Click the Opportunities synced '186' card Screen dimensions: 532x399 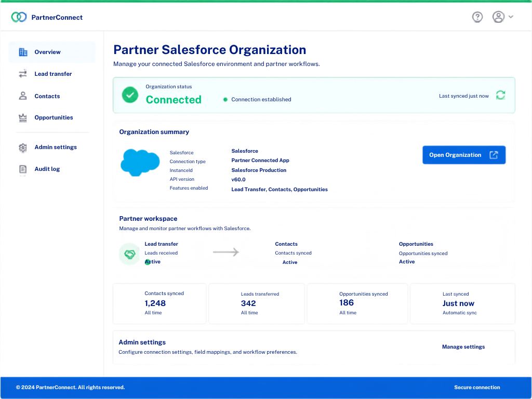click(x=357, y=303)
